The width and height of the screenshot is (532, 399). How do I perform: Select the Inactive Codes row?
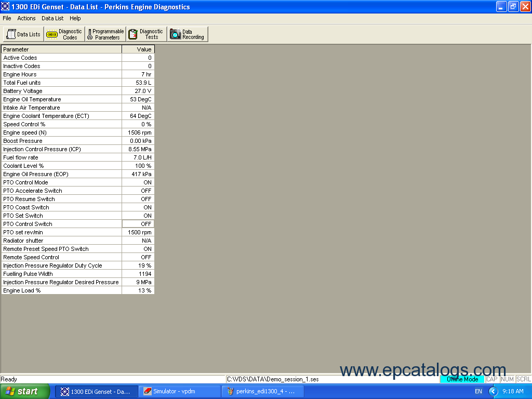[x=78, y=66]
